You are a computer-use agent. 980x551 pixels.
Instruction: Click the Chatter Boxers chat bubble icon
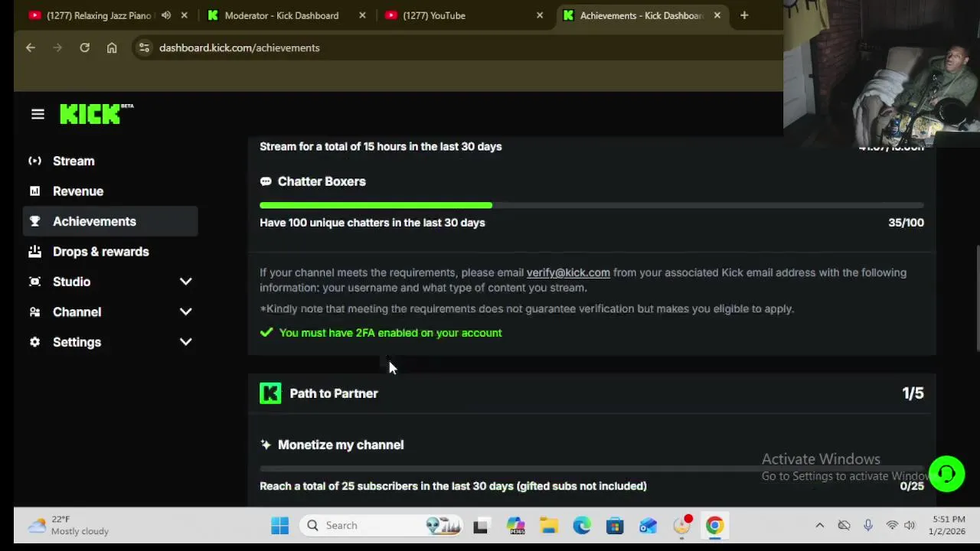(266, 181)
